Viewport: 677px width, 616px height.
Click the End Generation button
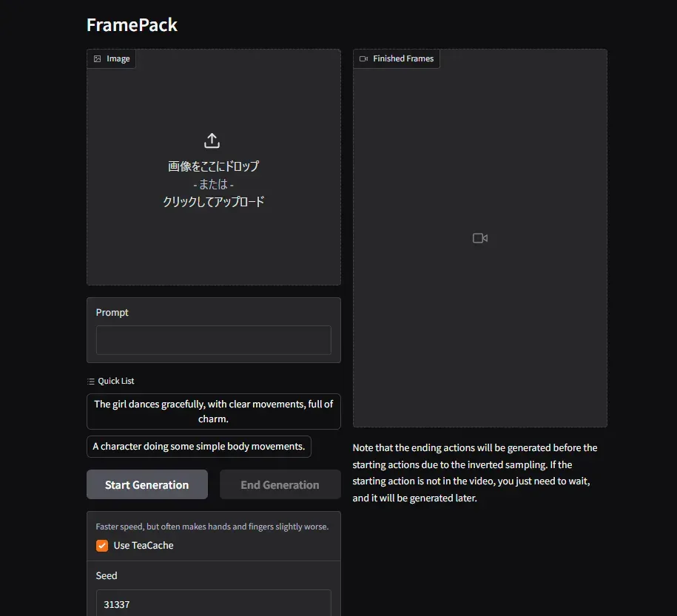click(x=280, y=485)
